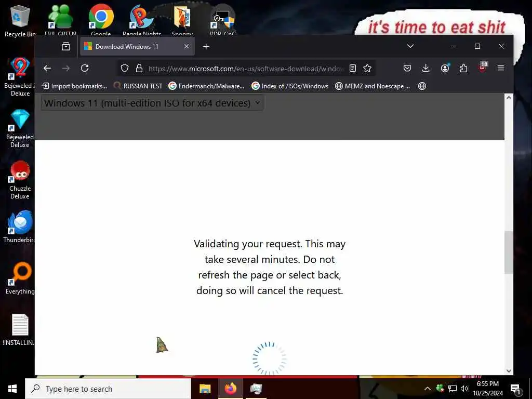Expand the Windows 11 multi-edition ISO dropdown
532x399 pixels.
pos(152,103)
